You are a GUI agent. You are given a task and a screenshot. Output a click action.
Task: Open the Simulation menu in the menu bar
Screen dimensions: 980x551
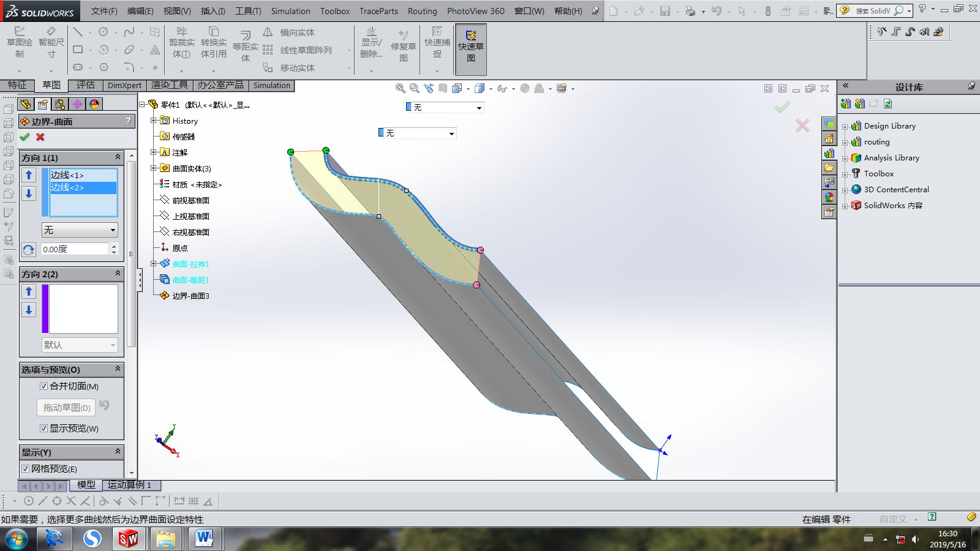click(290, 11)
